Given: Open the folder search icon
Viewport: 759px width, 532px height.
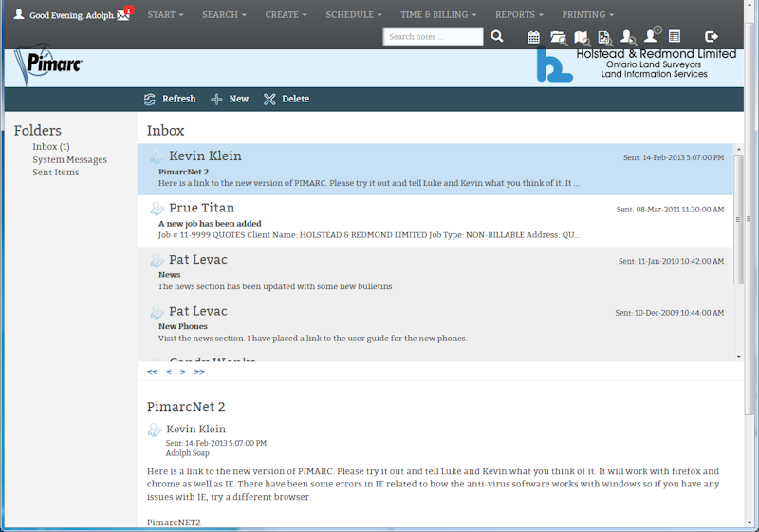Looking at the screenshot, I should point(559,37).
